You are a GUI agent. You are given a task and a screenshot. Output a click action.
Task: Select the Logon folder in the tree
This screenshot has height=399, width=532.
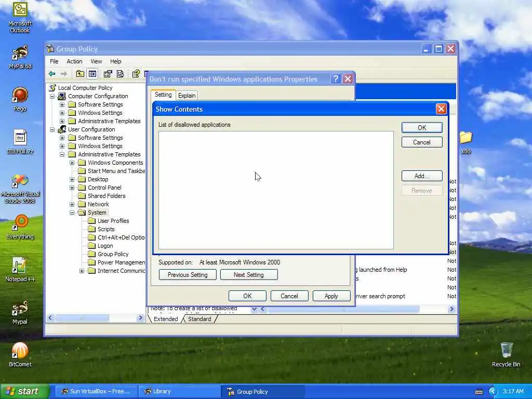[101, 246]
